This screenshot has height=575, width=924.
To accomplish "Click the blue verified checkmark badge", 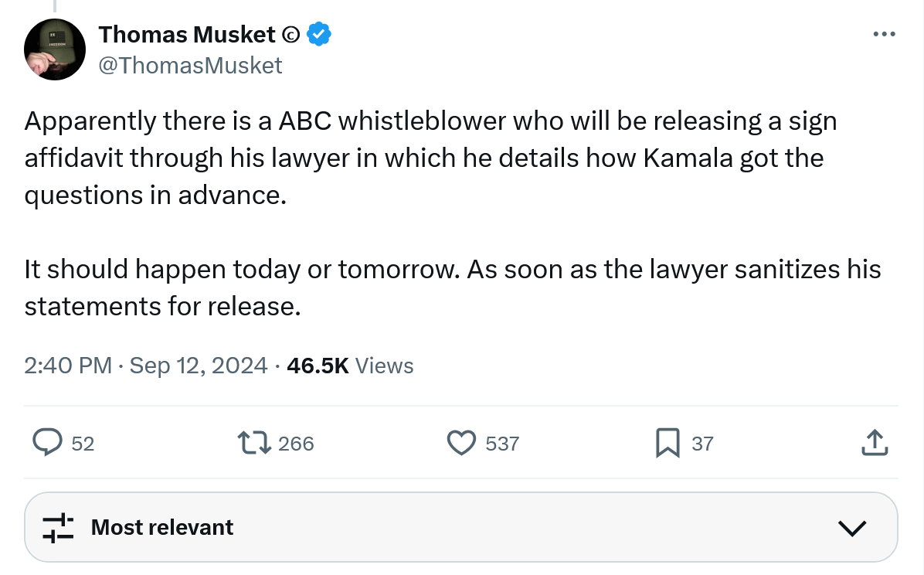I will [x=319, y=34].
